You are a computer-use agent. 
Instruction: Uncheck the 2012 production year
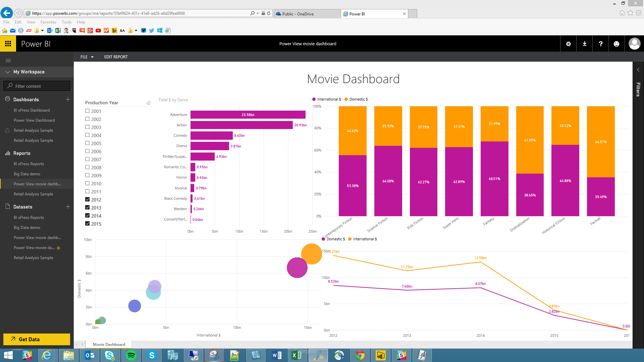pos(88,199)
